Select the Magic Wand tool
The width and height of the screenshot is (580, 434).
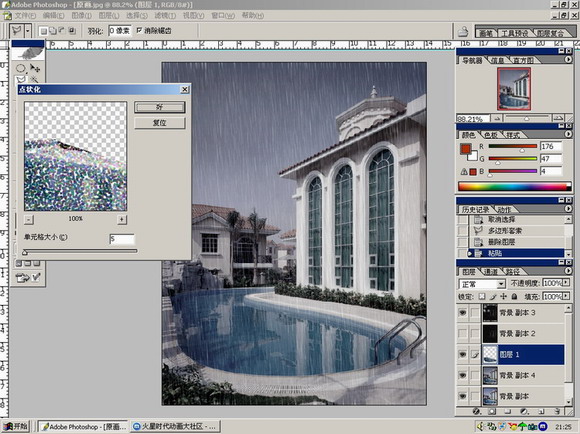[x=35, y=79]
